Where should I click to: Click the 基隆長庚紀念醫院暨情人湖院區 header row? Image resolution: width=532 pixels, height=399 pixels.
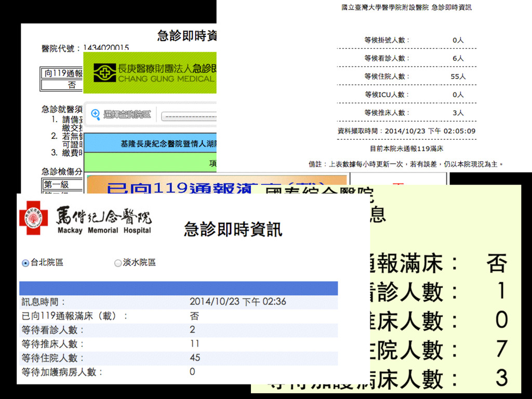click(150, 144)
